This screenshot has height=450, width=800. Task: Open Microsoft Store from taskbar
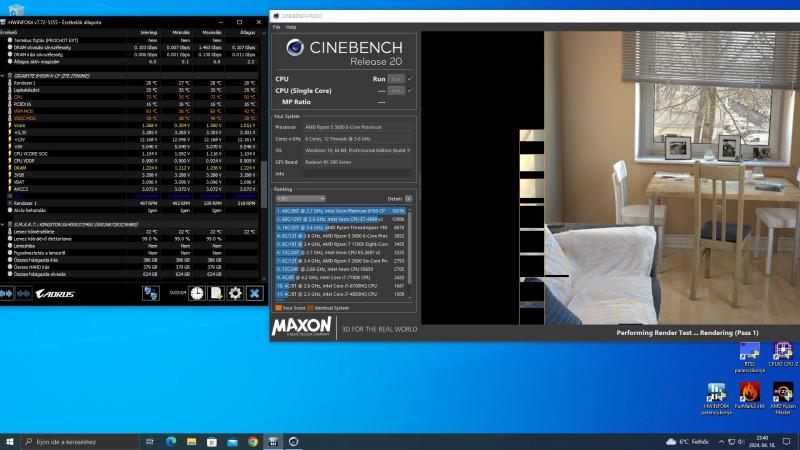point(212,441)
